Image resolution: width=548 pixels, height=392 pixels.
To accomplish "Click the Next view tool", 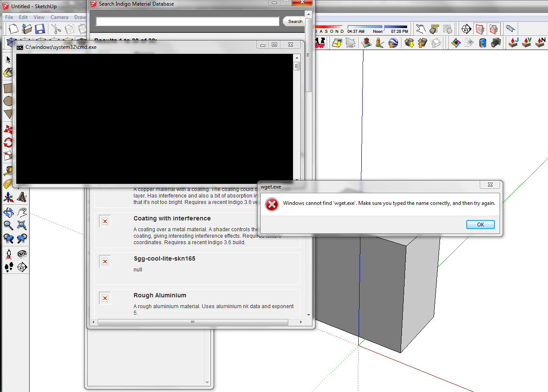I will click(22, 238).
